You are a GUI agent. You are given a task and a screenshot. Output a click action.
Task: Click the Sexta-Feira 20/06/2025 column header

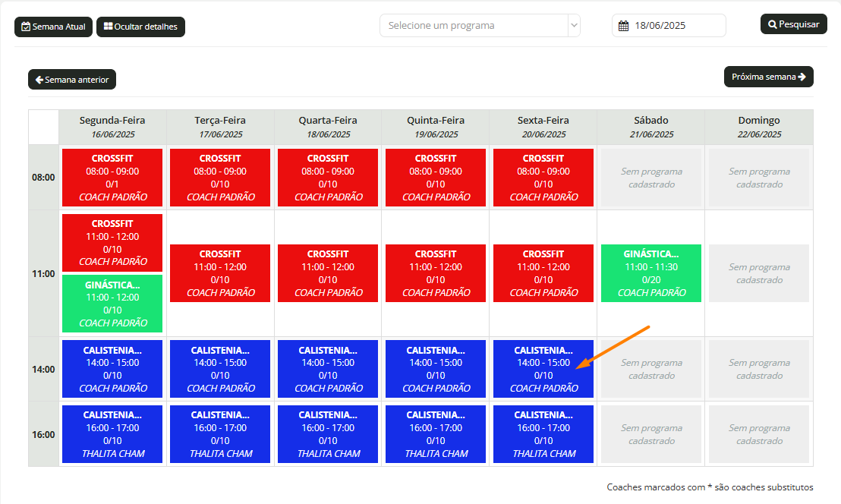click(543, 127)
